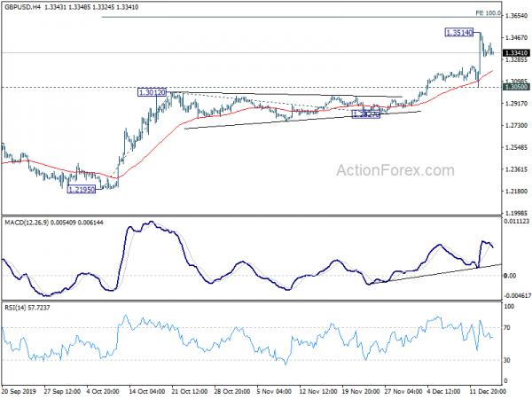Viewport: 532px width, 399px height.
Task: Click the 11 Dec 20:00 date marker
Action: [488, 392]
